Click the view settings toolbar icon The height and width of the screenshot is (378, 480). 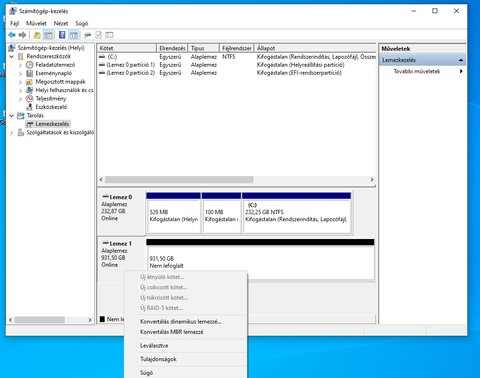(x=109, y=35)
